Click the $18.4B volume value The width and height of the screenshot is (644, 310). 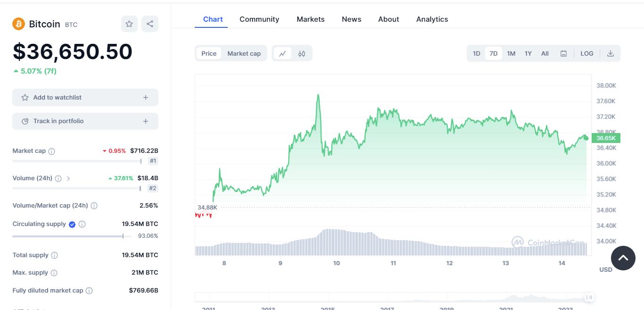coord(148,178)
